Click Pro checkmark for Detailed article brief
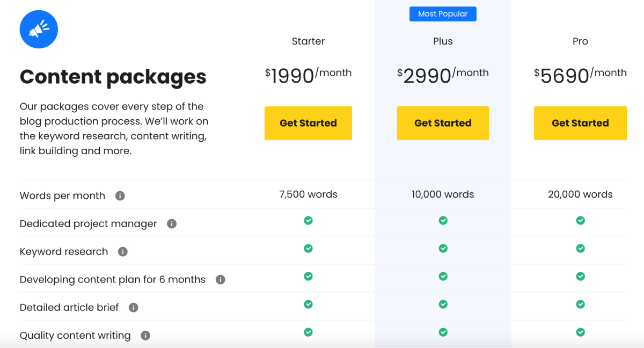Image resolution: width=644 pixels, height=348 pixels. (580, 304)
